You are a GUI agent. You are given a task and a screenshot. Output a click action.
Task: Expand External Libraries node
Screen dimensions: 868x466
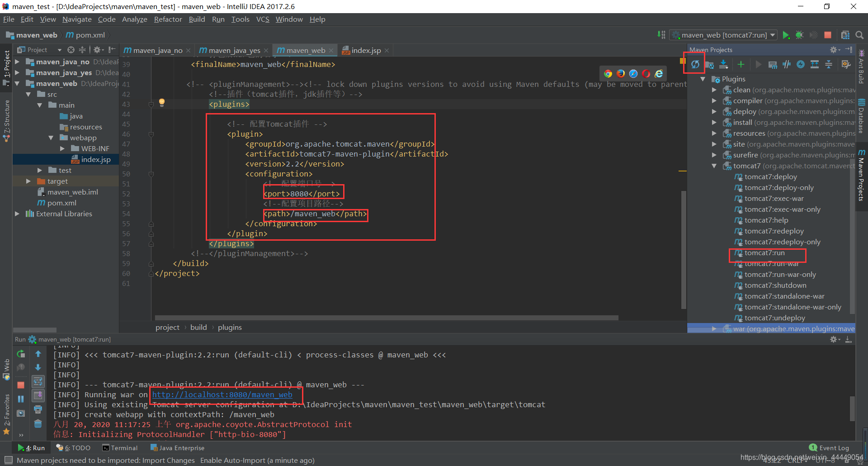point(17,214)
